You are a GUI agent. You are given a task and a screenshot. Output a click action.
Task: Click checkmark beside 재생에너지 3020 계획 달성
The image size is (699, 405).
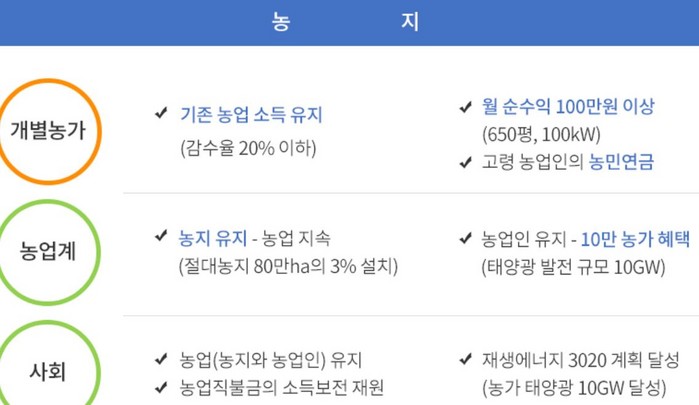(x=465, y=359)
